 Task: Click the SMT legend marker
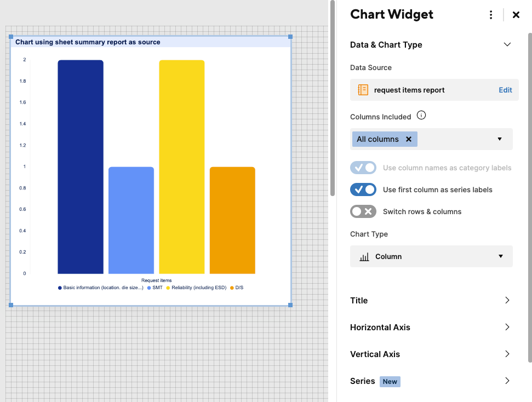click(149, 288)
